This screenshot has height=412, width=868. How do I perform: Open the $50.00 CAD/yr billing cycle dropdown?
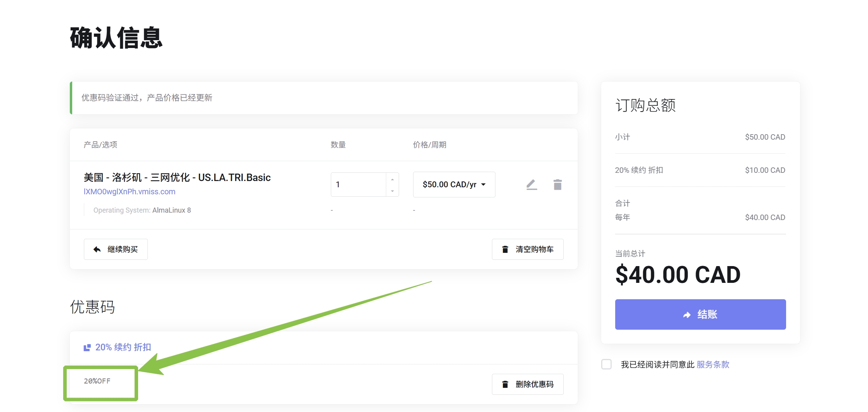(x=454, y=185)
